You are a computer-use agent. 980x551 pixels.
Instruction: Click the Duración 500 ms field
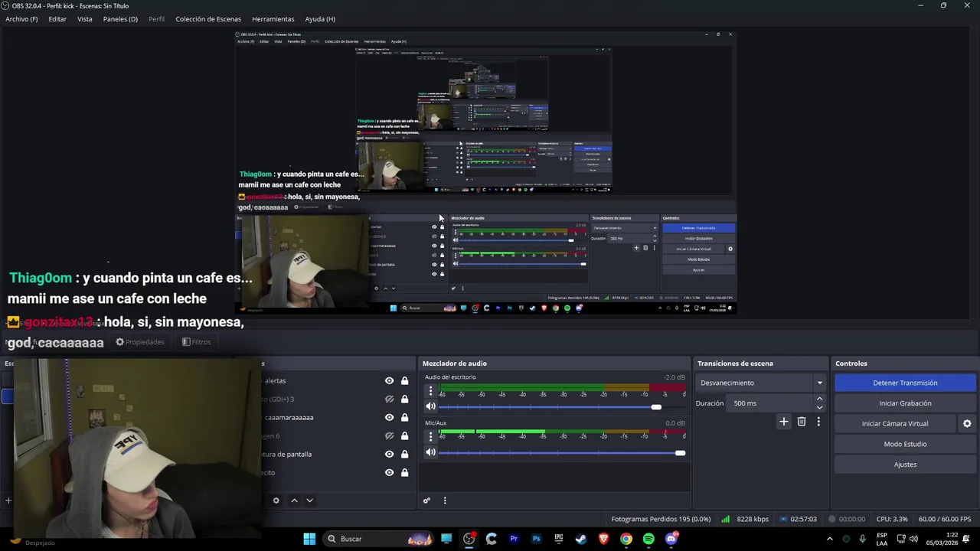tap(771, 403)
